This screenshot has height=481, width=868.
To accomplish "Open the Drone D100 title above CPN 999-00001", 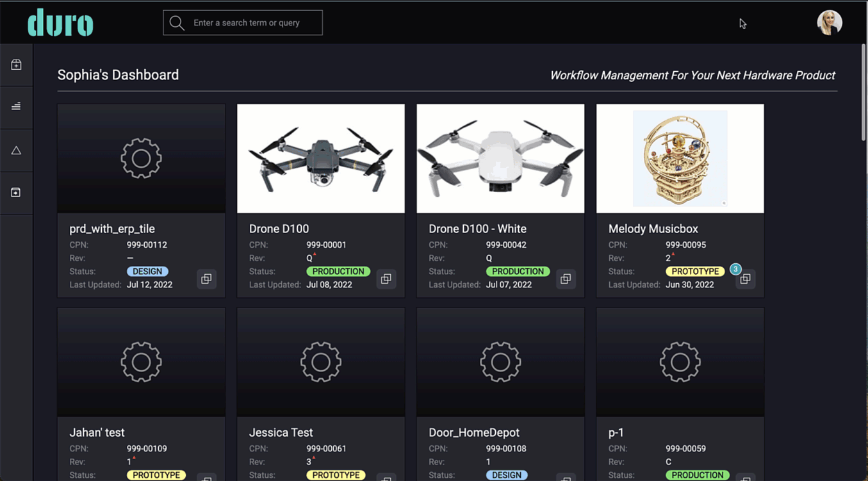I will 279,229.
